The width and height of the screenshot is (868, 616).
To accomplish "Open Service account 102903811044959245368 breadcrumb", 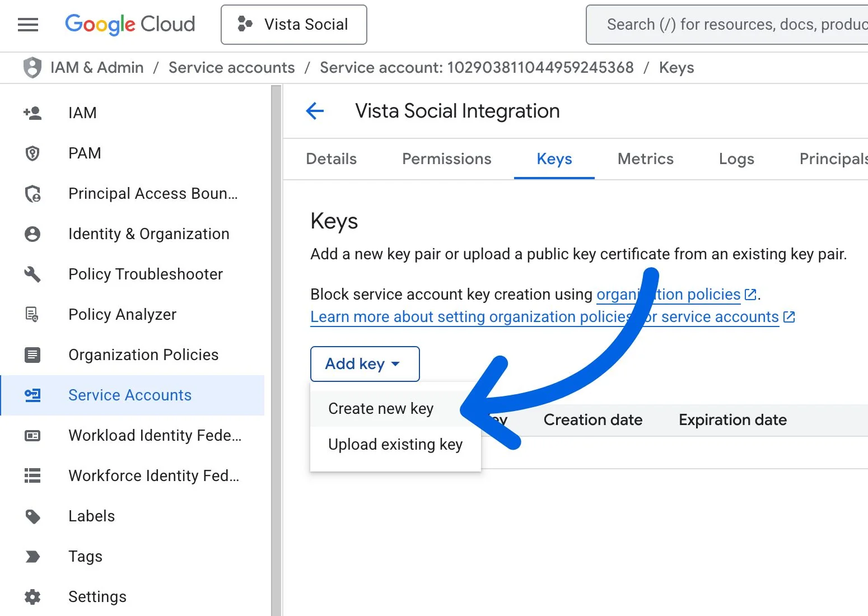I will pos(477,68).
